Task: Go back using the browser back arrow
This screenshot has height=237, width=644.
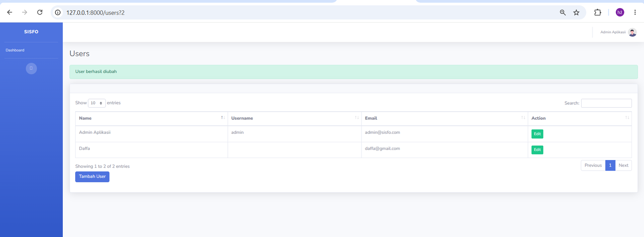Action: [10, 12]
